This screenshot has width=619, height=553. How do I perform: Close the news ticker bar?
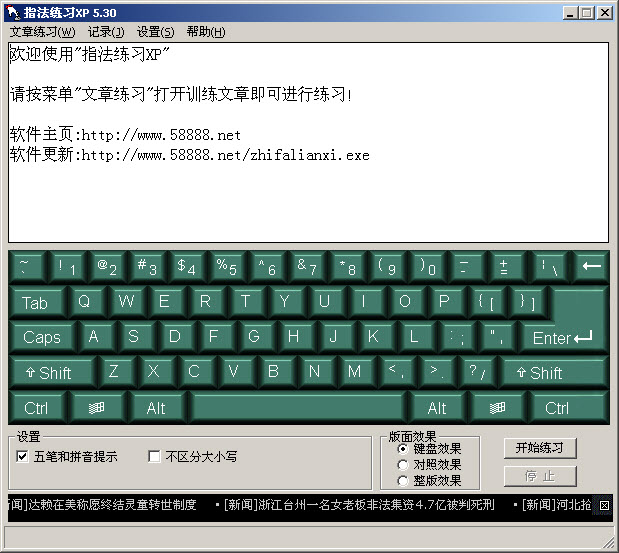point(603,506)
